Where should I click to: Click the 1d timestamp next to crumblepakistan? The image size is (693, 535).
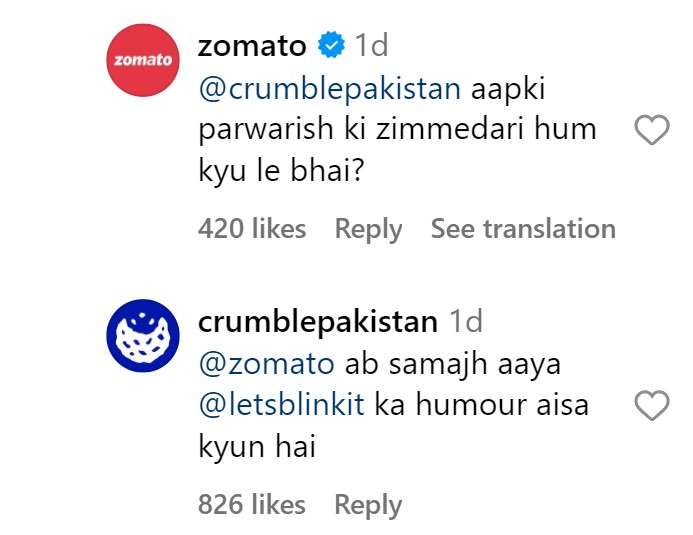point(466,321)
